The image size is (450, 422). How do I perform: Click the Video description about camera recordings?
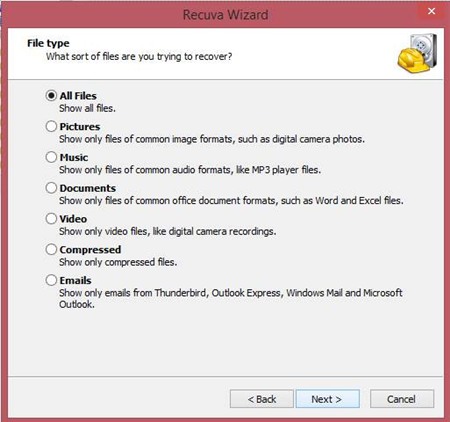tap(168, 231)
